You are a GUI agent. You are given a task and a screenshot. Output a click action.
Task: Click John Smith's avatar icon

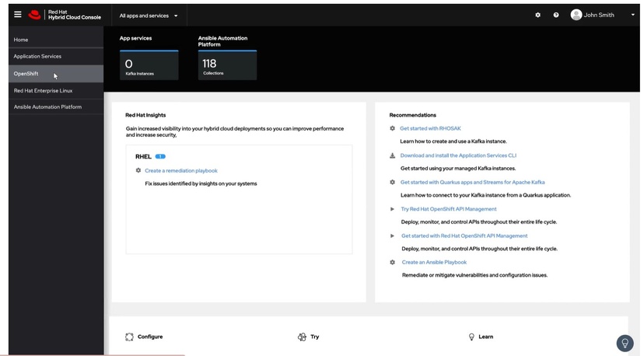click(576, 15)
